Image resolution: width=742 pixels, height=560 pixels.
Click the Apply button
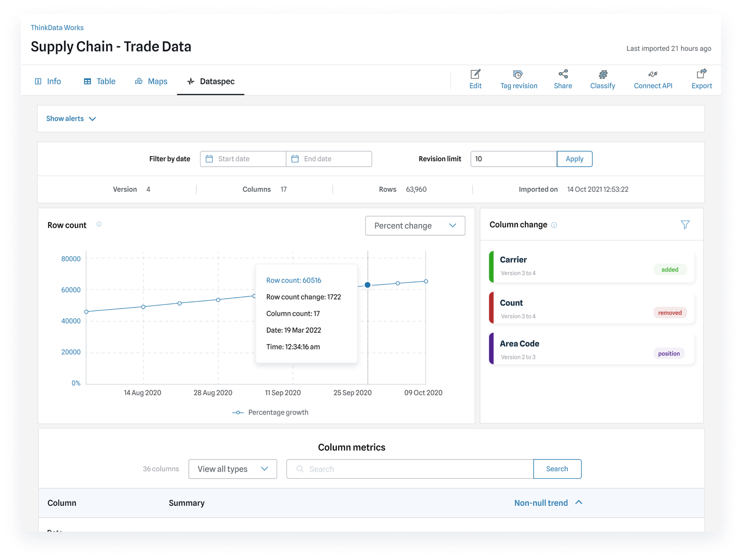[574, 159]
